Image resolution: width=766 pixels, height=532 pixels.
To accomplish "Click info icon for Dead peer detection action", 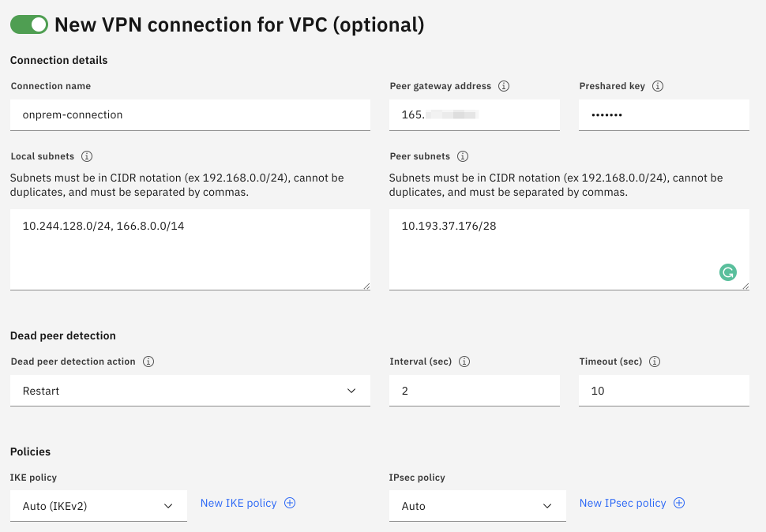I will (148, 362).
